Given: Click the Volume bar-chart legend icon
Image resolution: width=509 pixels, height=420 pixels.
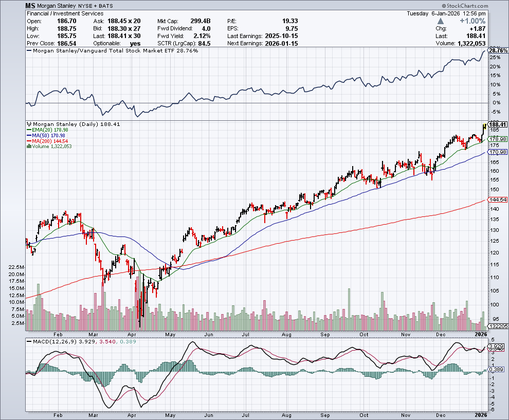Looking at the screenshot, I should [28, 147].
